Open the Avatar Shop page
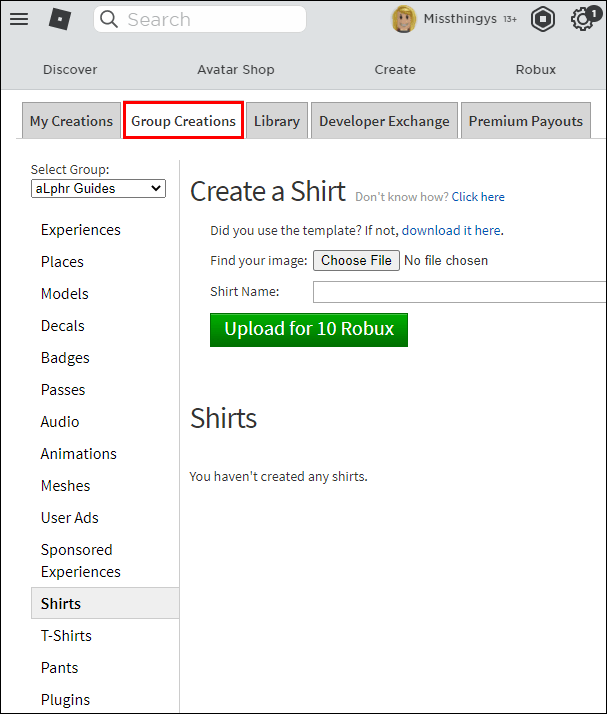The image size is (607, 714). point(236,70)
